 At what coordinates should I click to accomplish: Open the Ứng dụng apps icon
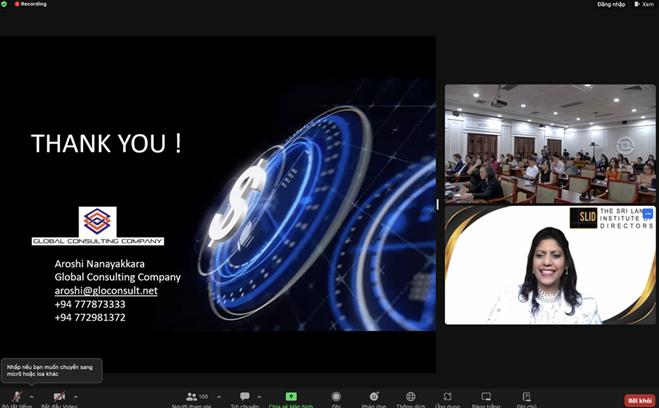pyautogui.click(x=448, y=398)
